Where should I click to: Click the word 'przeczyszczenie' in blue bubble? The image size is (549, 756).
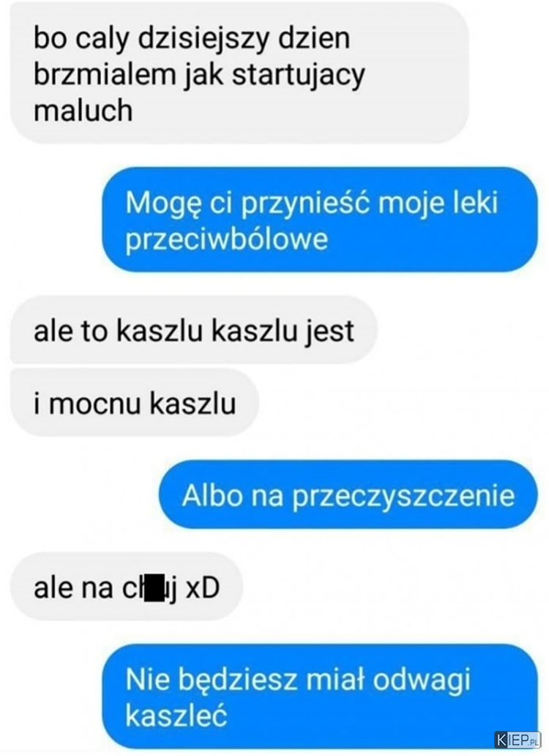[403, 496]
